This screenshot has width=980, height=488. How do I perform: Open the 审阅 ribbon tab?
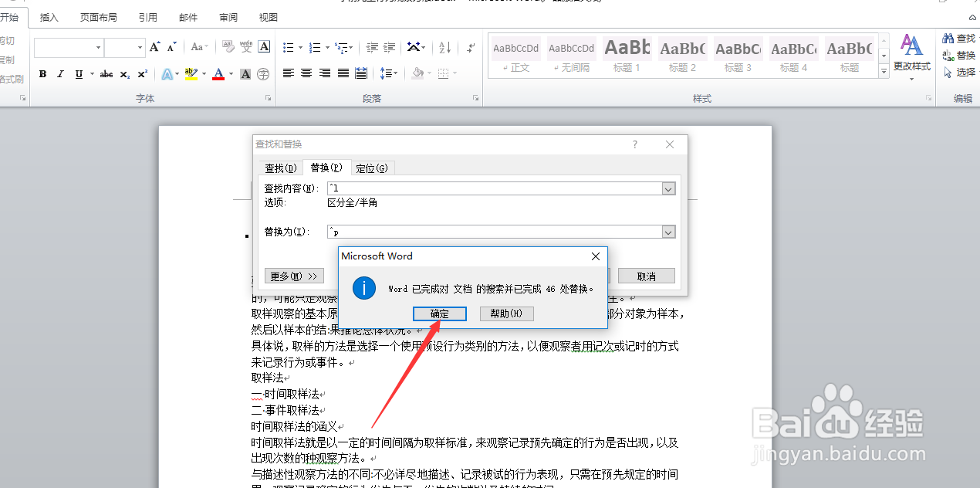point(228,17)
